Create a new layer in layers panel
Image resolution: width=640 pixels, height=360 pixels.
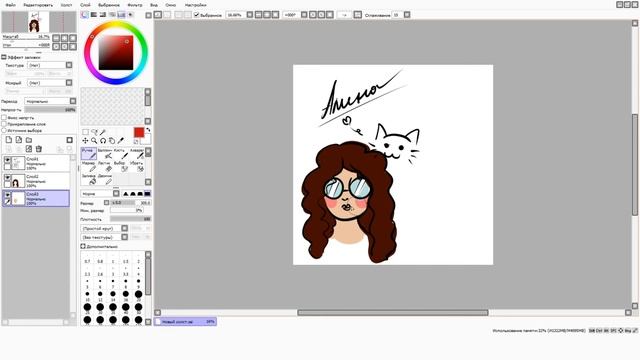coord(9,140)
